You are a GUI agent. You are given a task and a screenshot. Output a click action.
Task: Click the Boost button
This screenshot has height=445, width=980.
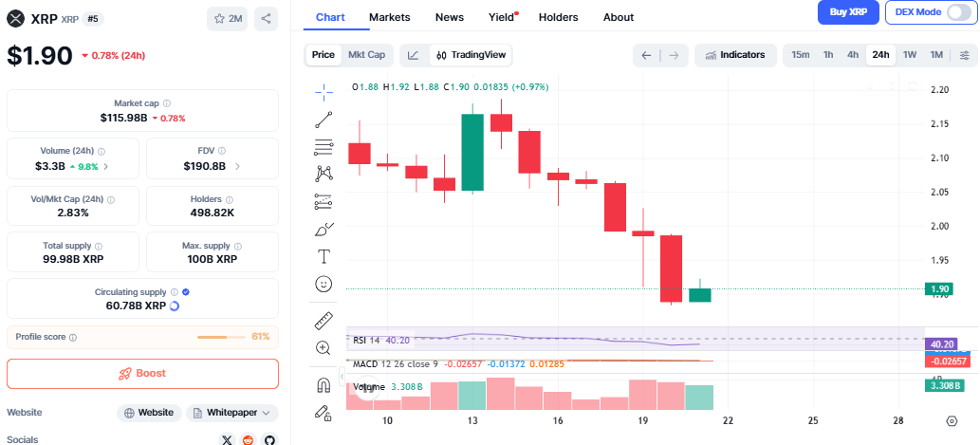pyautogui.click(x=142, y=373)
